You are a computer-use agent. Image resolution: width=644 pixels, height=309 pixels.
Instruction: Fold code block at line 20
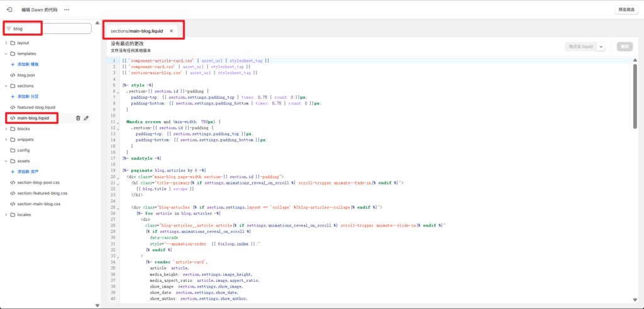click(118, 177)
